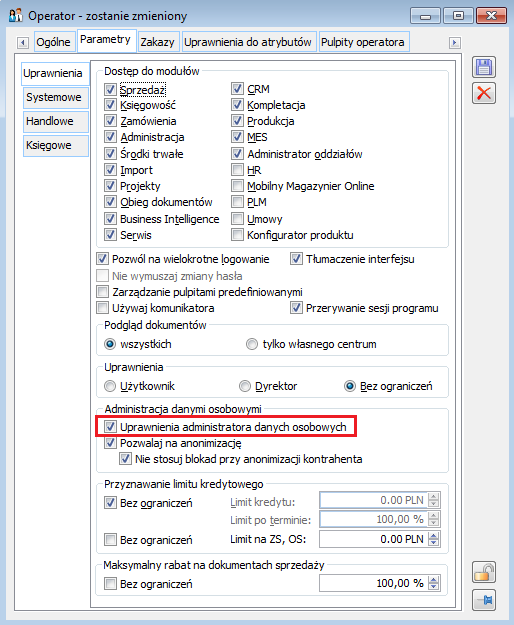
Task: Check Mobilny Magazynier Online module
Action: tap(237, 186)
